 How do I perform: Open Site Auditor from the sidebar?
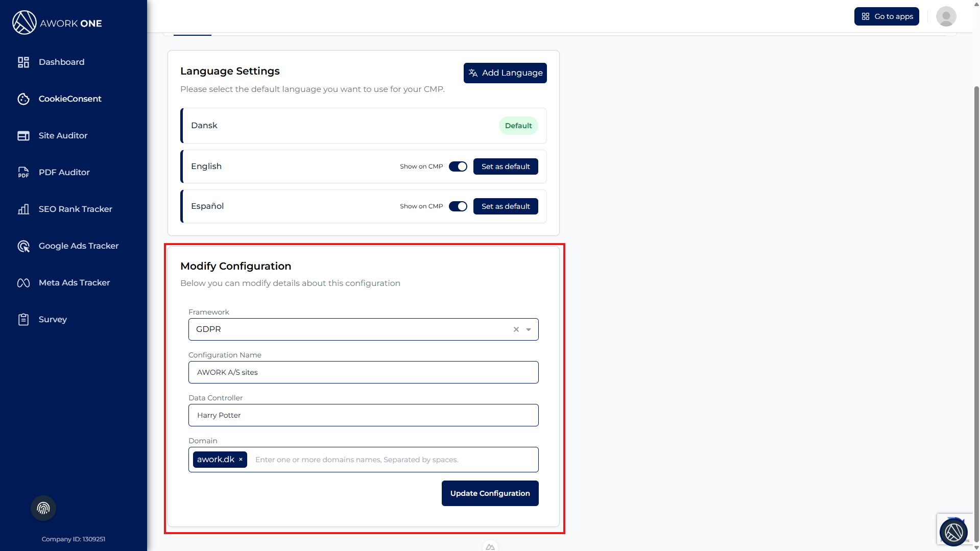click(63, 136)
